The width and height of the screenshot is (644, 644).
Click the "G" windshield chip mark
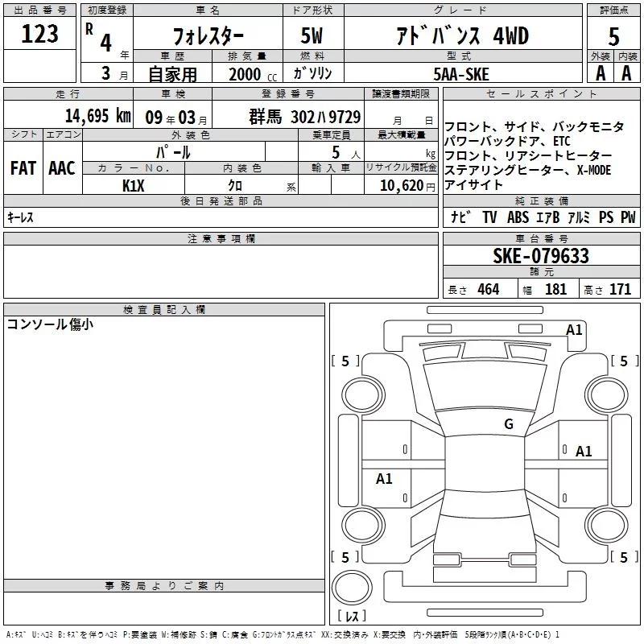tap(509, 424)
